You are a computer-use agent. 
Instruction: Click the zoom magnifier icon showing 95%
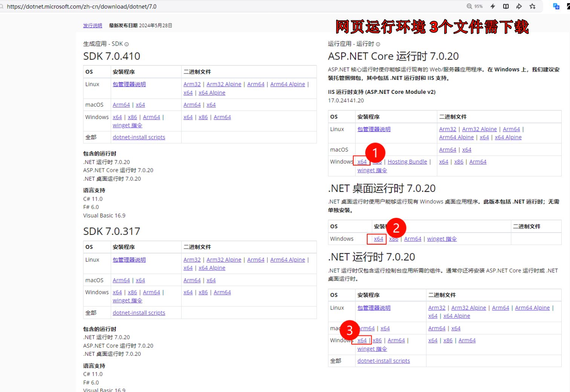[x=469, y=6]
